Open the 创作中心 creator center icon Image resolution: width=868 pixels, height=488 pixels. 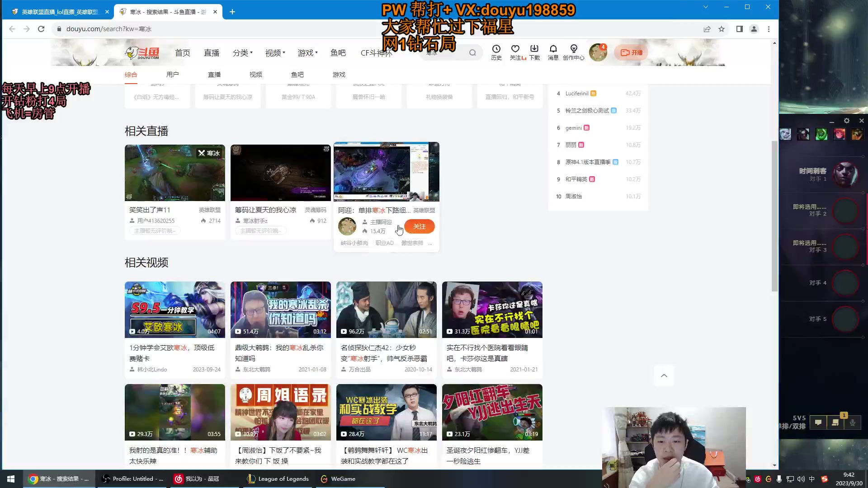(x=573, y=52)
